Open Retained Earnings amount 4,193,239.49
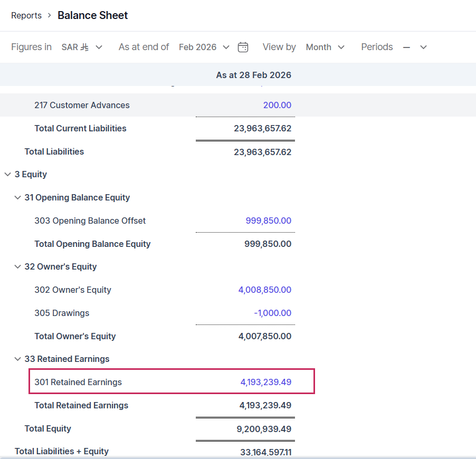The height and width of the screenshot is (459, 476). (x=265, y=382)
